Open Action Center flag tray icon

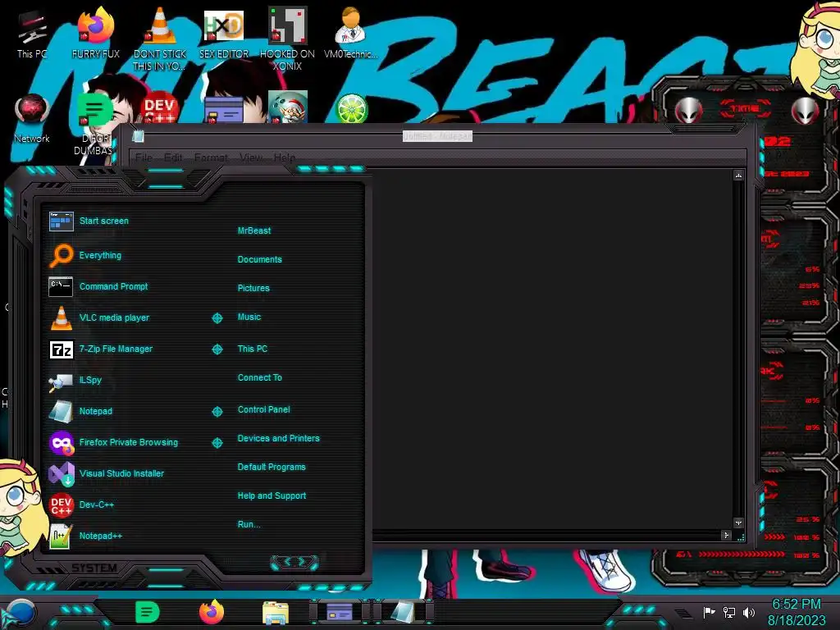coord(710,612)
